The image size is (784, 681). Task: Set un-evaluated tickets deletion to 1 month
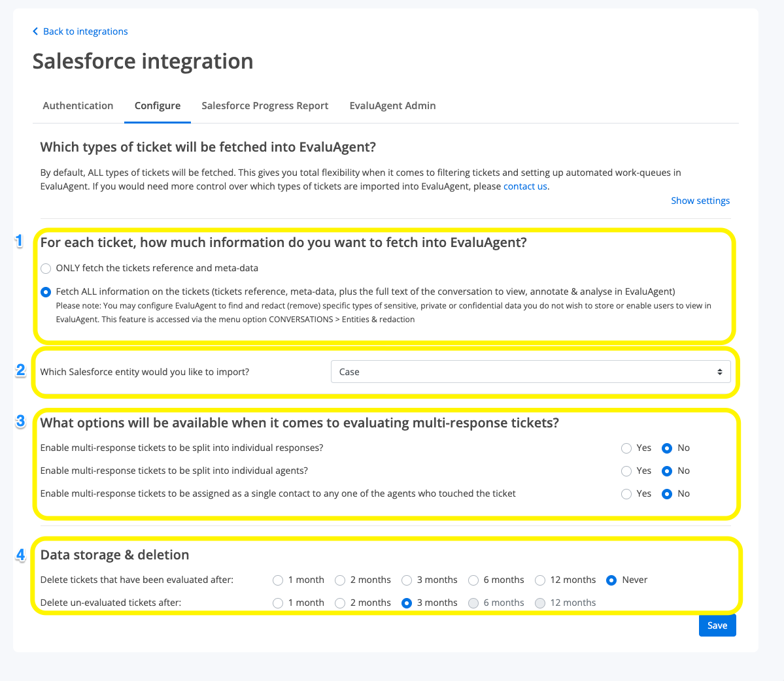point(277,603)
